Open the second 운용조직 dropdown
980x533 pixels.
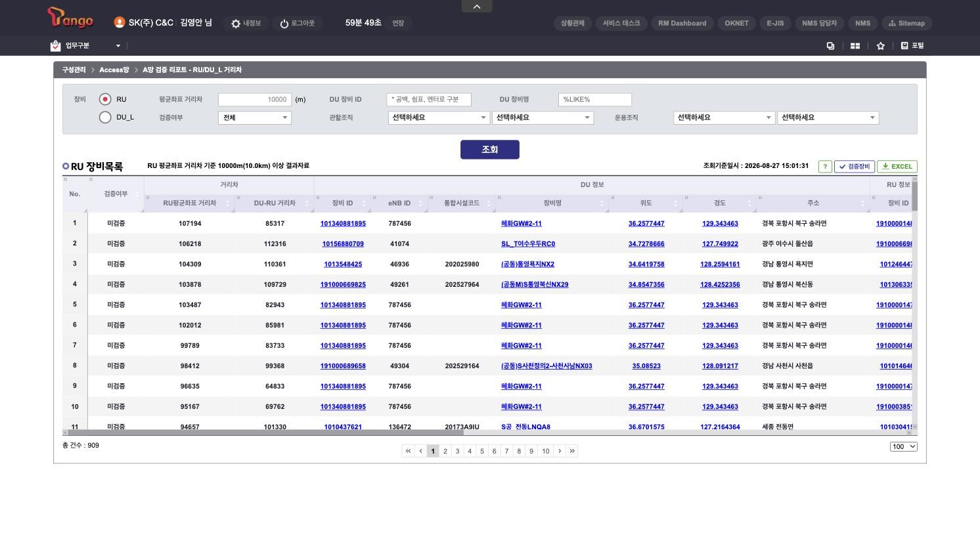828,117
